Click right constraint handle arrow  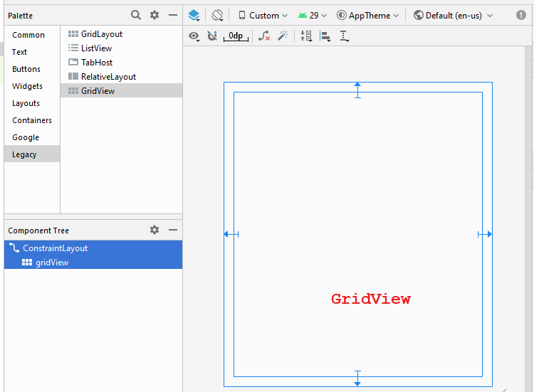[x=485, y=234]
